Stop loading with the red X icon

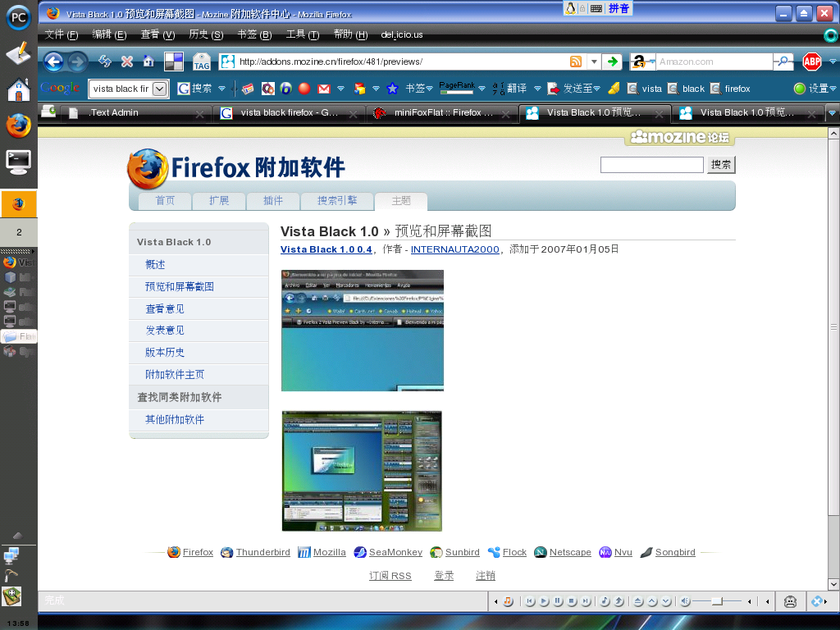click(127, 62)
